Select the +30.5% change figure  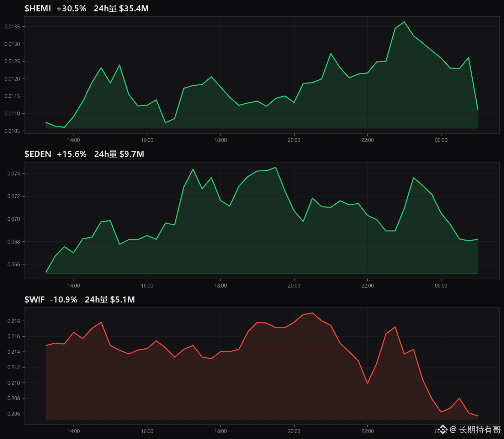71,9
